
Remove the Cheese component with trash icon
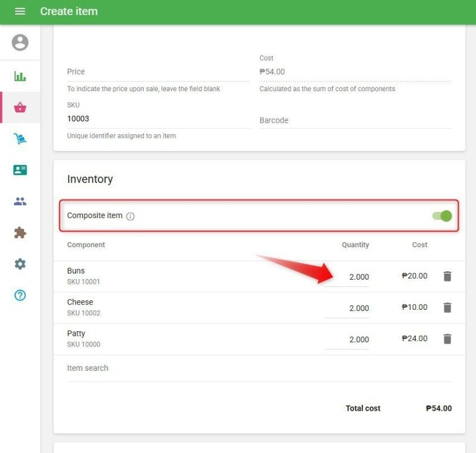pyautogui.click(x=447, y=307)
